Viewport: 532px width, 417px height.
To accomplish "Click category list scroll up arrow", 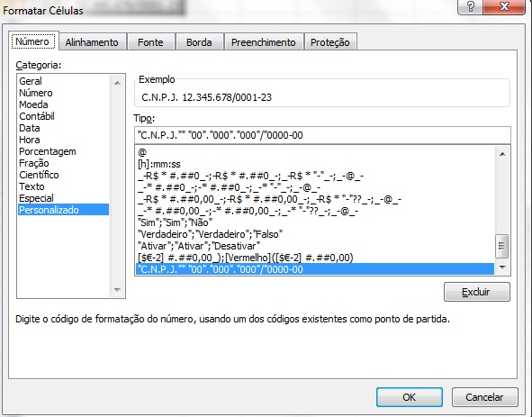I will 117,83.
